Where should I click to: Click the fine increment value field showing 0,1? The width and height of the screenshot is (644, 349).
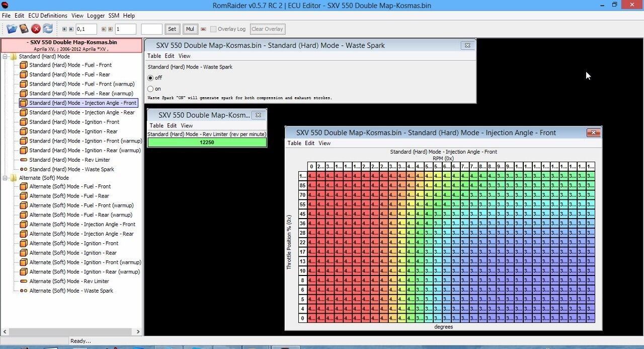86,29
